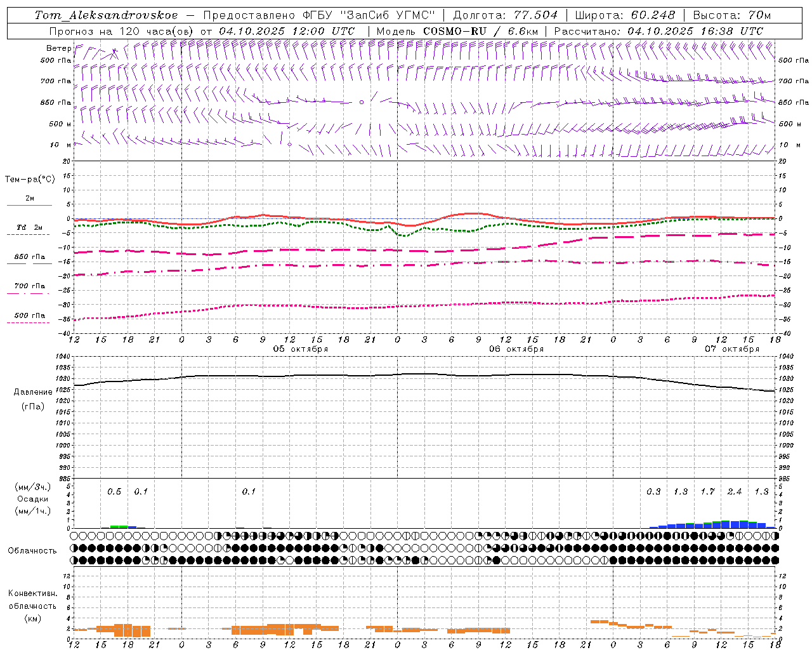Click the 06 октября date label
The image size is (812, 650).
tap(516, 349)
